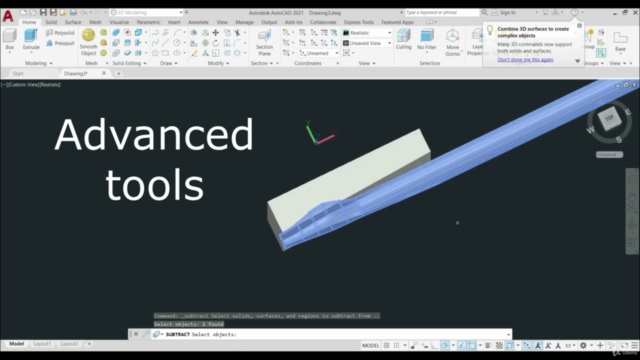Select the Move tool in Modify panel

216,33
